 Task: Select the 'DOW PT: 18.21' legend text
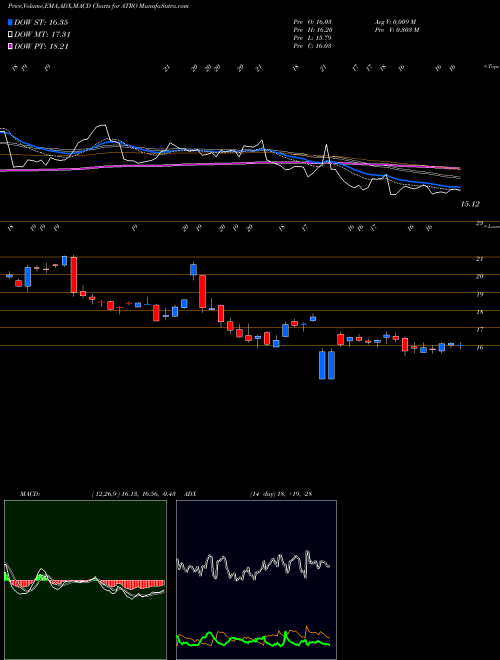tap(41, 46)
